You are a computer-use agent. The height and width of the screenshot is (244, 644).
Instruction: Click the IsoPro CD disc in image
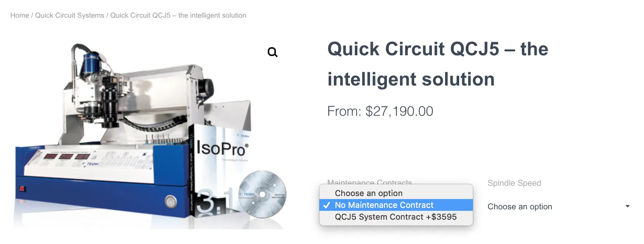(262, 194)
